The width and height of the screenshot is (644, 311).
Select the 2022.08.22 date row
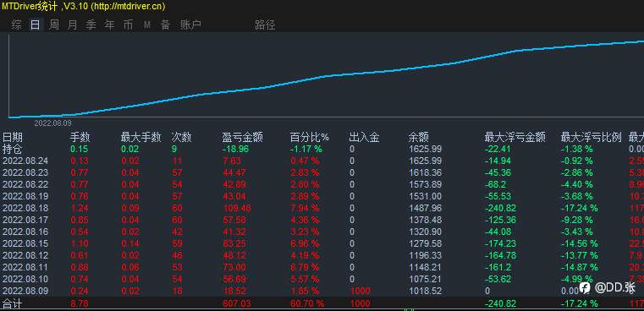click(25, 184)
